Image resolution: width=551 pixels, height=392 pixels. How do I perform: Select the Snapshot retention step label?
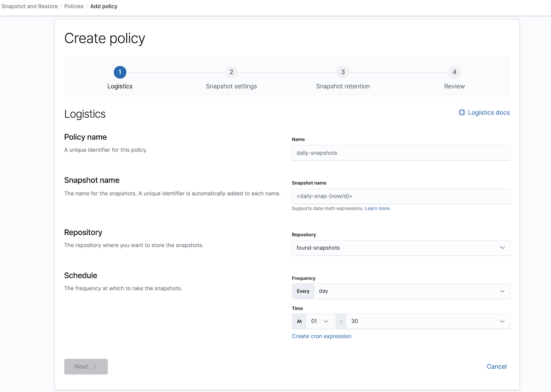click(x=343, y=86)
